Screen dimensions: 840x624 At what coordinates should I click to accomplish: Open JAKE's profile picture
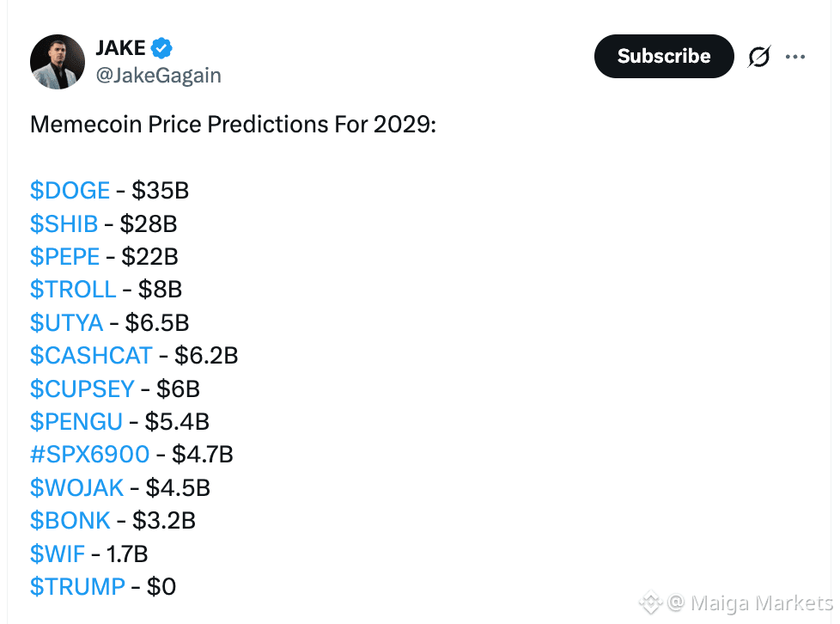[x=58, y=62]
